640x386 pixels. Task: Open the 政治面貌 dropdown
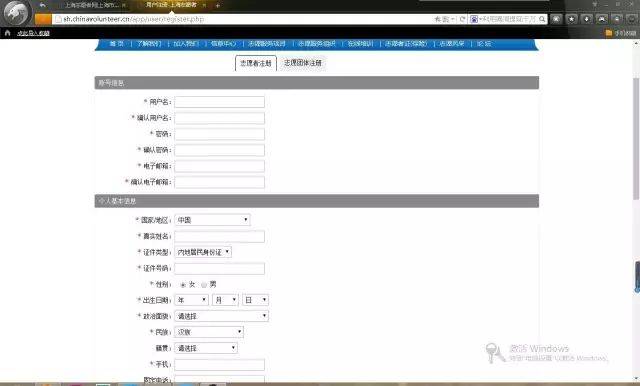tap(221, 316)
